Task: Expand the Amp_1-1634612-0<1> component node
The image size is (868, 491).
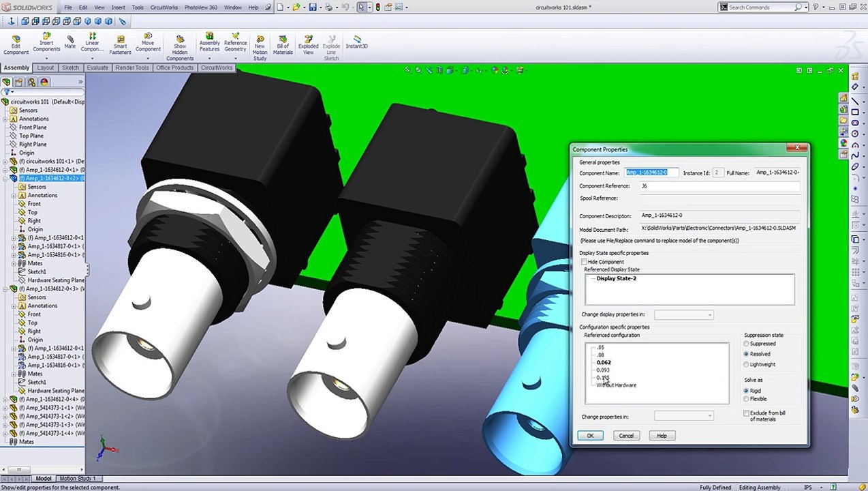Action: point(5,170)
